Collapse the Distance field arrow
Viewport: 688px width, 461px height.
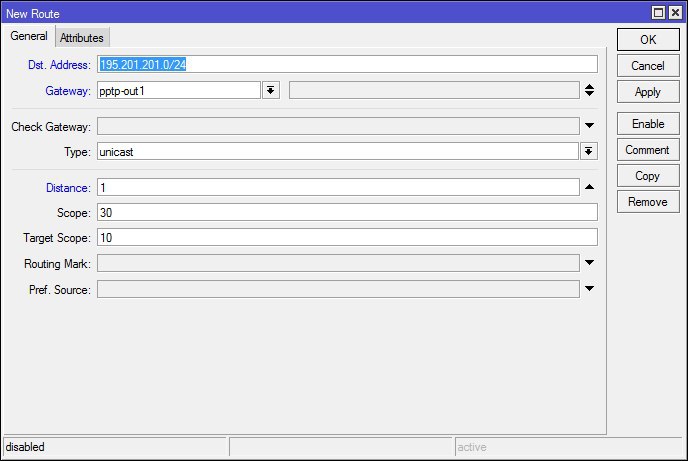coord(589,187)
